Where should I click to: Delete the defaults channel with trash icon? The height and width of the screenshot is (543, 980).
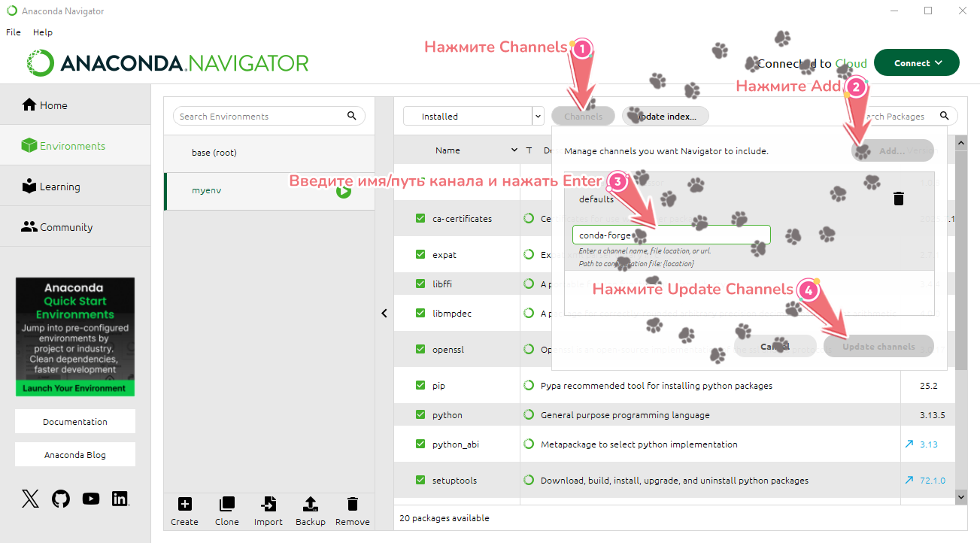pyautogui.click(x=898, y=199)
